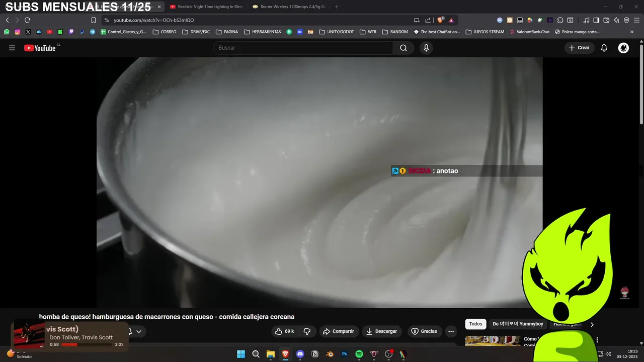The width and height of the screenshot is (644, 362).
Task: Open options for the first recommended video
Action: 597,340
